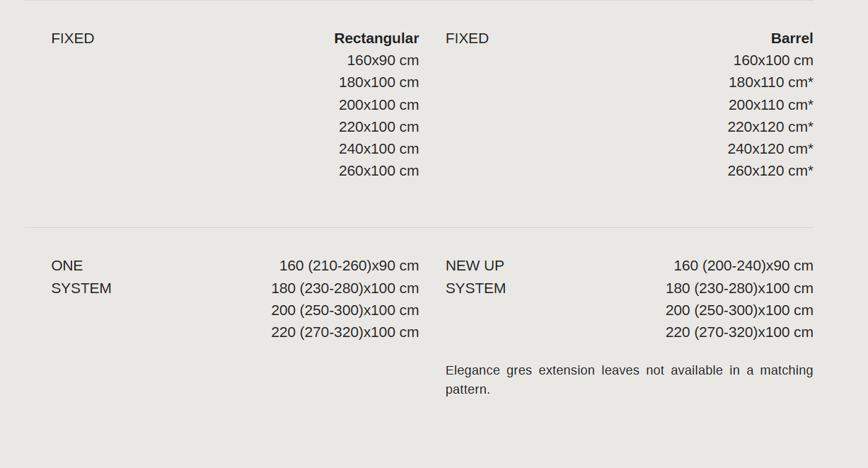Select the 240x120 cm* barrel size
The image size is (868, 468).
pyautogui.click(x=770, y=149)
